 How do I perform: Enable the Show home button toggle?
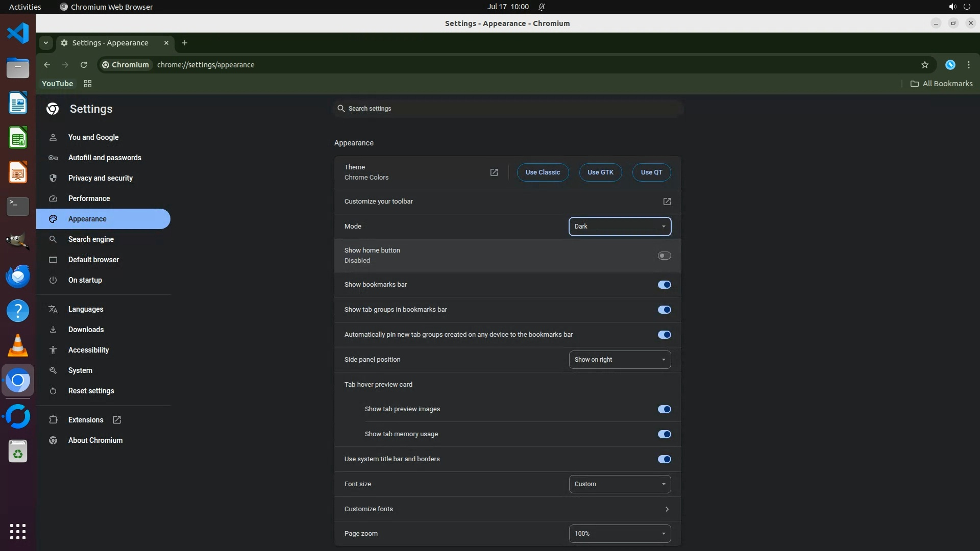[664, 256]
